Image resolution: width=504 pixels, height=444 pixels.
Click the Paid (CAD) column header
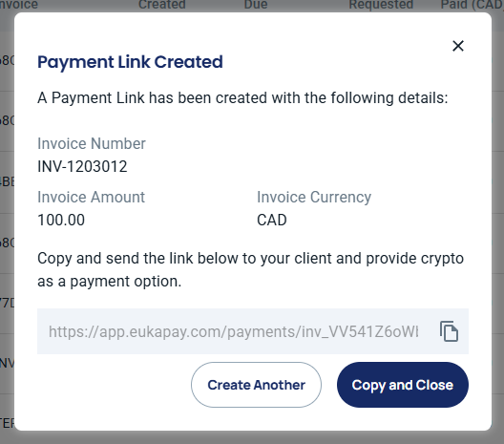472,5
